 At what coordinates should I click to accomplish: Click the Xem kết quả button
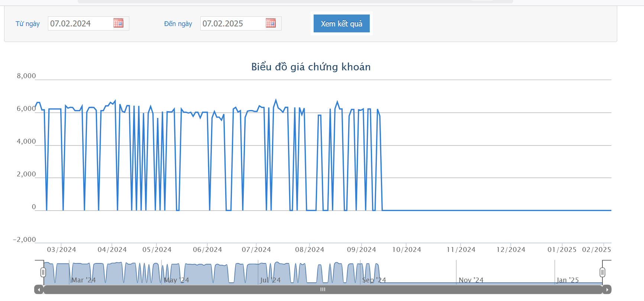pos(342,23)
